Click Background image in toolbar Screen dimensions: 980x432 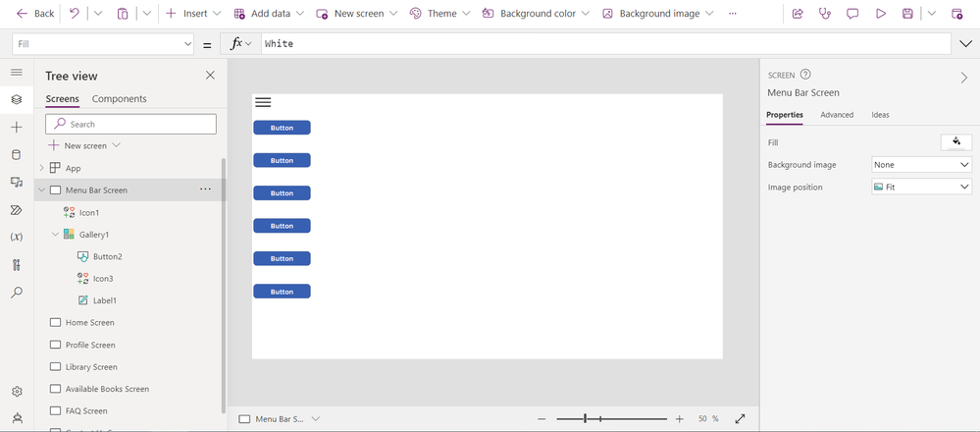click(x=658, y=13)
